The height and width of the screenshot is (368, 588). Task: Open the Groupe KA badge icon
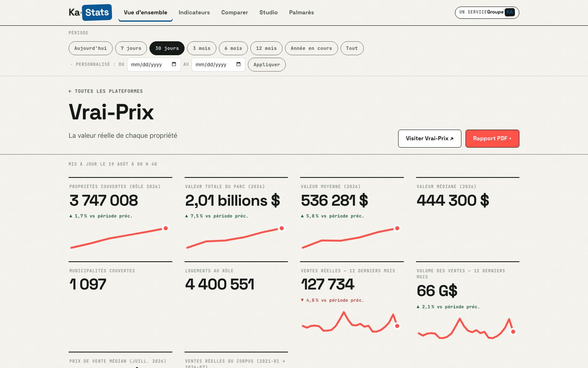[x=510, y=12]
